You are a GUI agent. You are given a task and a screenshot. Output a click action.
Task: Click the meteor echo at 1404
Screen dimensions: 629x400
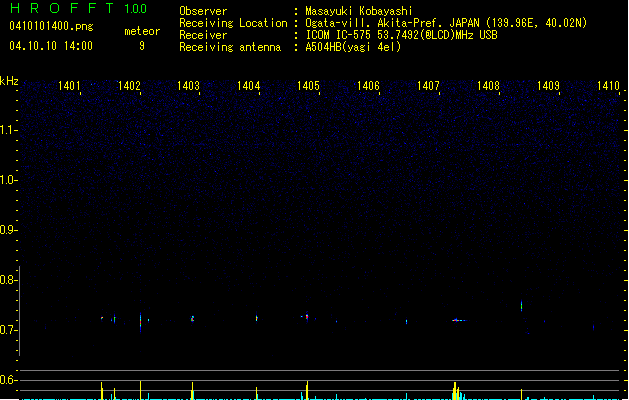[257, 318]
